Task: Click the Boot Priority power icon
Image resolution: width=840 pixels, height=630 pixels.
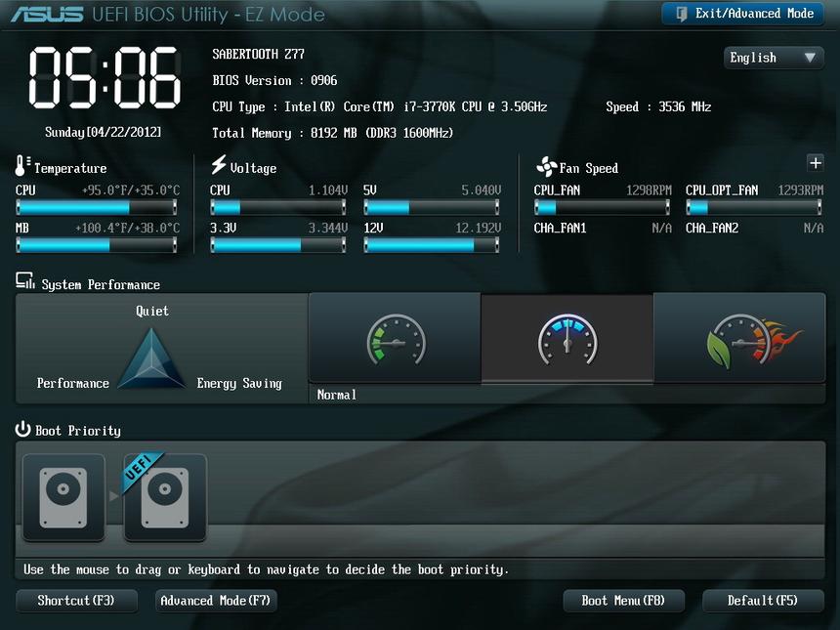Action: [x=23, y=430]
